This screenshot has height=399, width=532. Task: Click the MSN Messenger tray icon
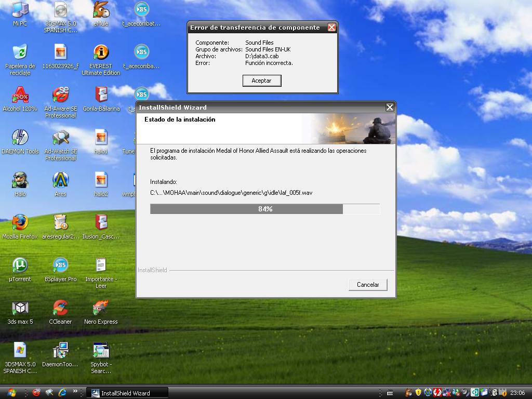[x=456, y=393]
